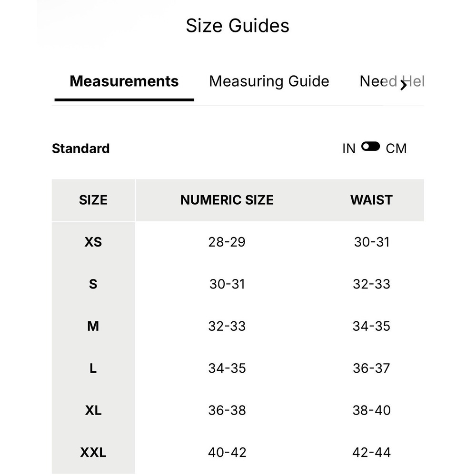476x476 pixels.
Task: Select the XL size row label
Action: [x=93, y=410]
